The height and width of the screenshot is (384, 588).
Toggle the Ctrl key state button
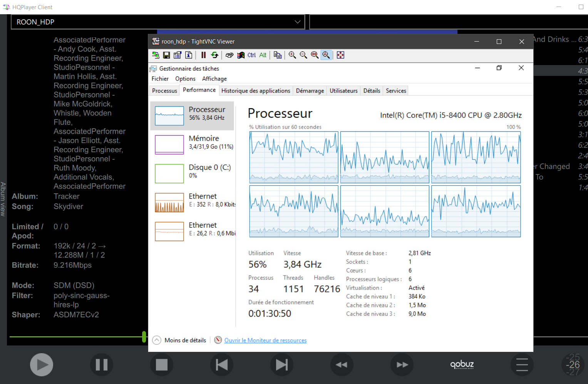click(x=251, y=55)
